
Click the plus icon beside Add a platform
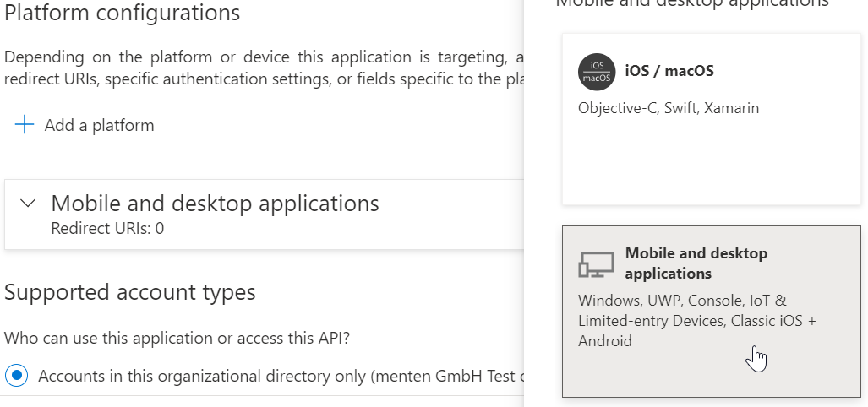click(25, 125)
